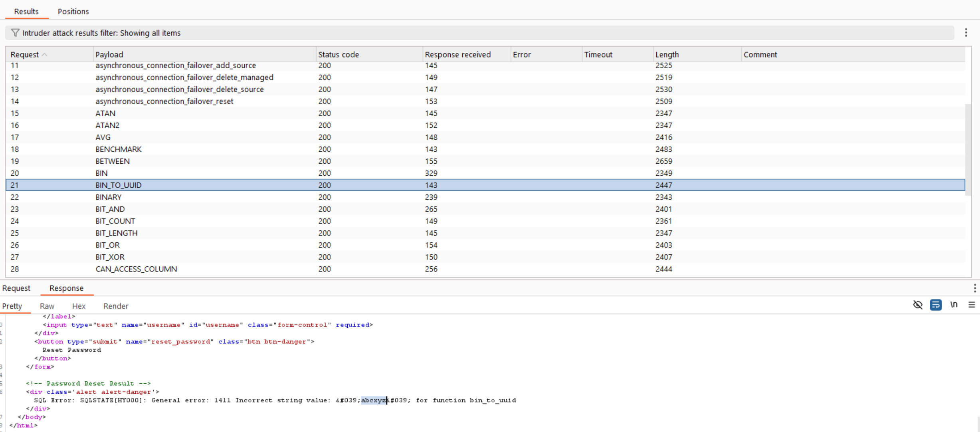Sort by the Request column header
This screenshot has width=980, height=432.
point(49,54)
